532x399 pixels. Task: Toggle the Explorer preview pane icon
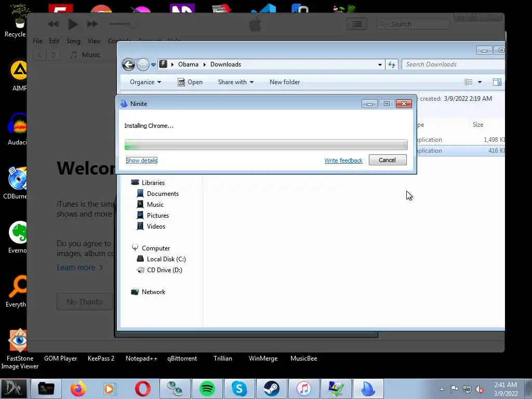[x=497, y=82]
